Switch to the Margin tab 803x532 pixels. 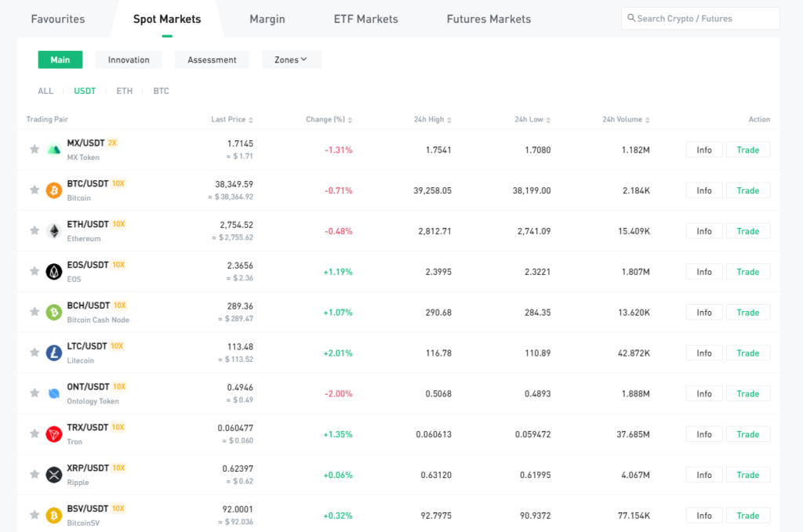[267, 19]
